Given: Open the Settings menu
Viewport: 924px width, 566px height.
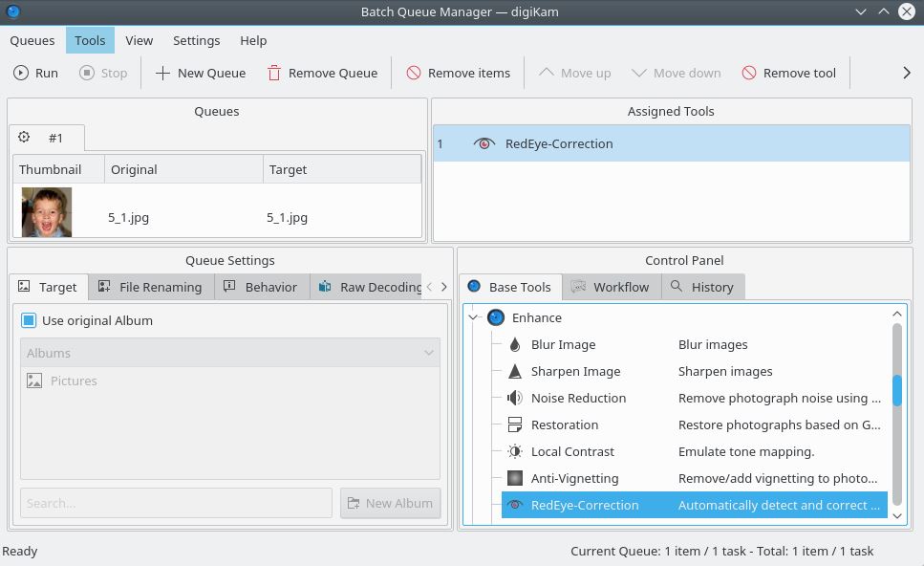Looking at the screenshot, I should [196, 40].
